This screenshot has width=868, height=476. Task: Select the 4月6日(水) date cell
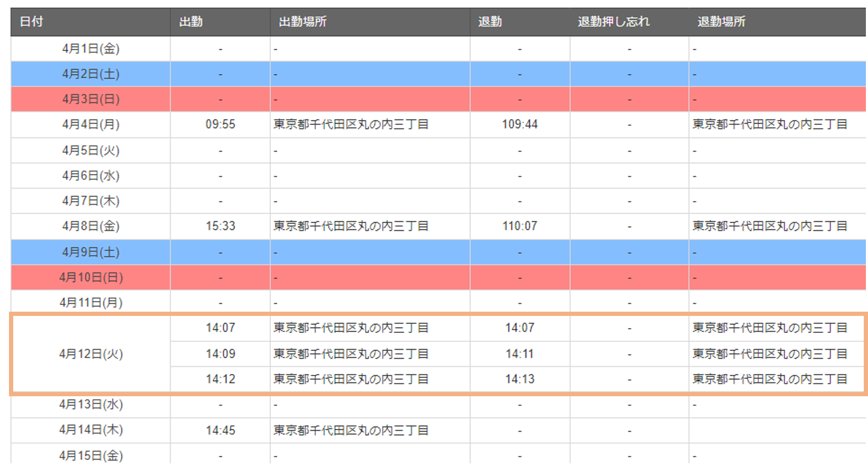[91, 176]
